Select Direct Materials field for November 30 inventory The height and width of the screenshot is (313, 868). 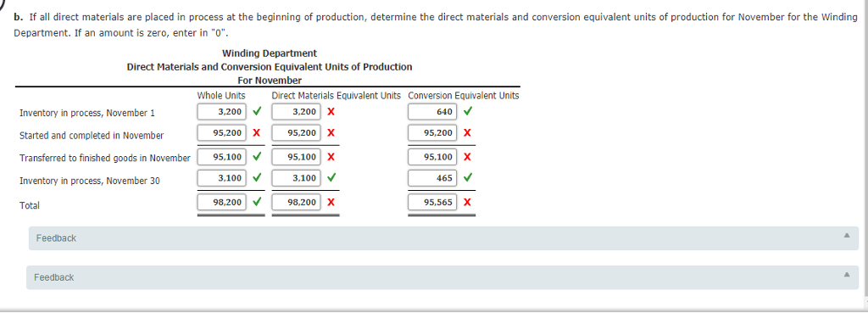295,178
